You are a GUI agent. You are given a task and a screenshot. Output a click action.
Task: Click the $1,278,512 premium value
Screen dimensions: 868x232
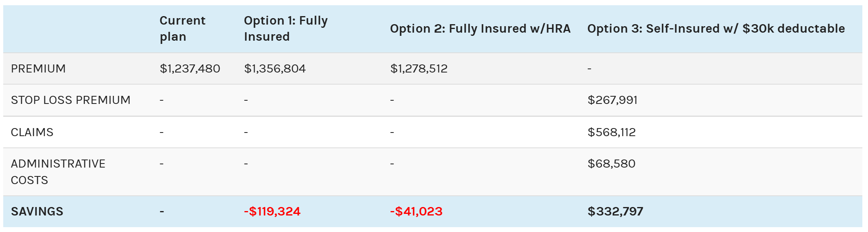point(419,68)
